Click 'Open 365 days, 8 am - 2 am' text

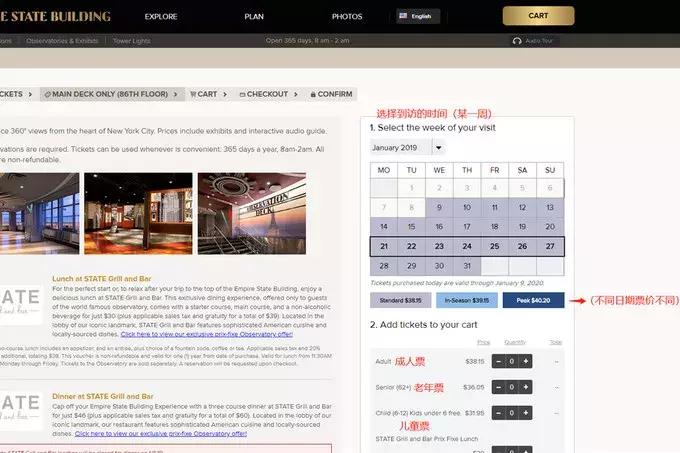307,41
